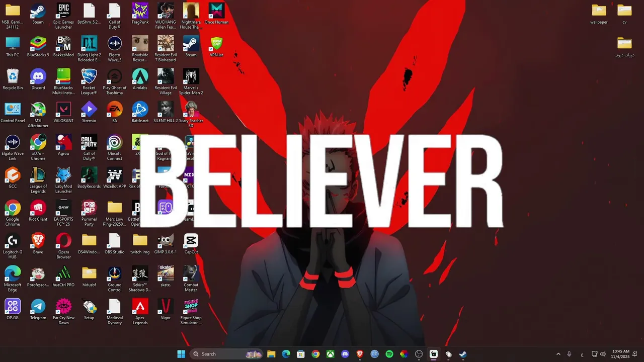The height and width of the screenshot is (362, 644).
Task: Open the WizeBot APP shortcut
Action: click(115, 178)
